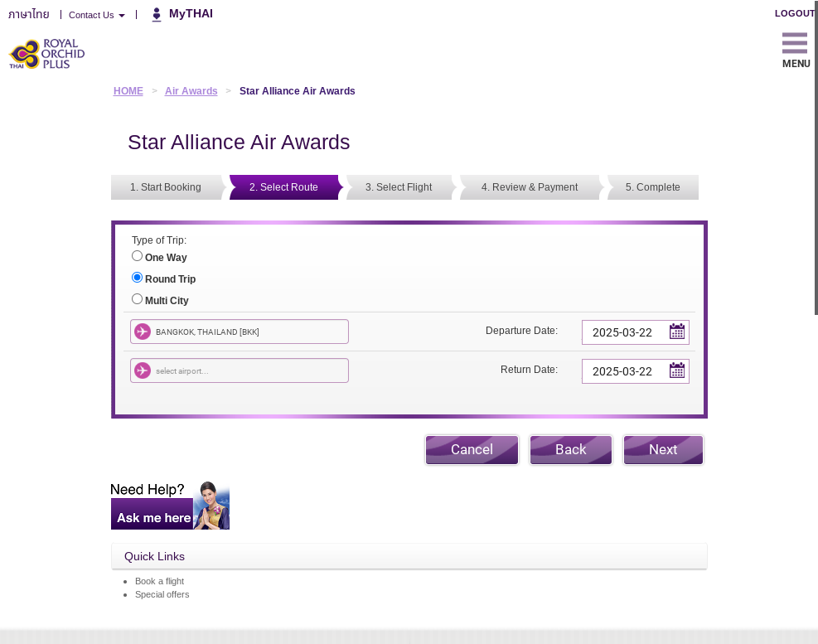The height and width of the screenshot is (644, 818).
Task: Click the Book a flight quick link
Action: coord(160,581)
